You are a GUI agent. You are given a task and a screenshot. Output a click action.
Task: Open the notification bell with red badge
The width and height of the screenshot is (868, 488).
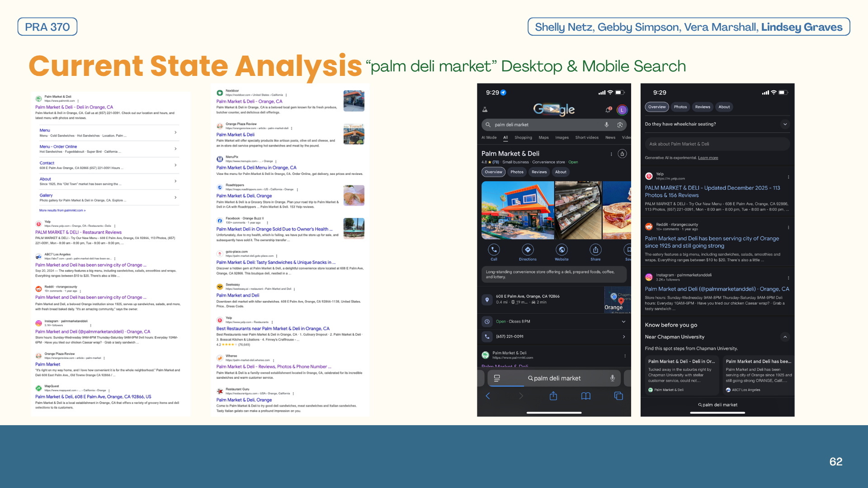click(609, 109)
